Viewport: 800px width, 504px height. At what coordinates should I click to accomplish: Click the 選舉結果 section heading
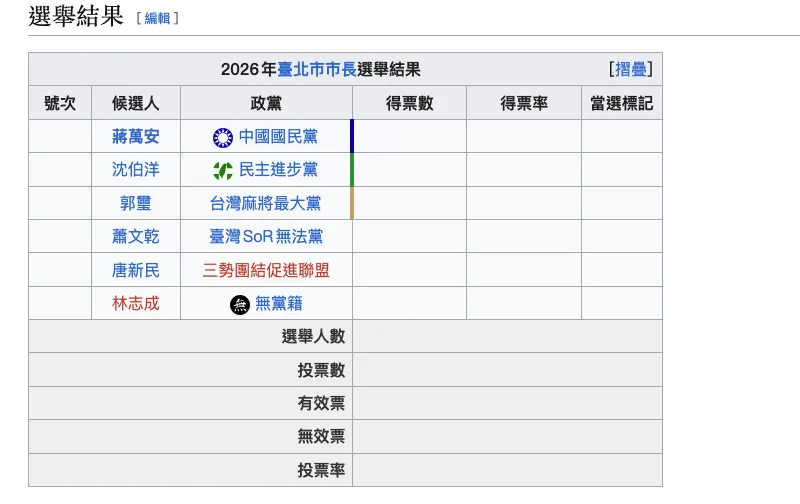(x=76, y=16)
